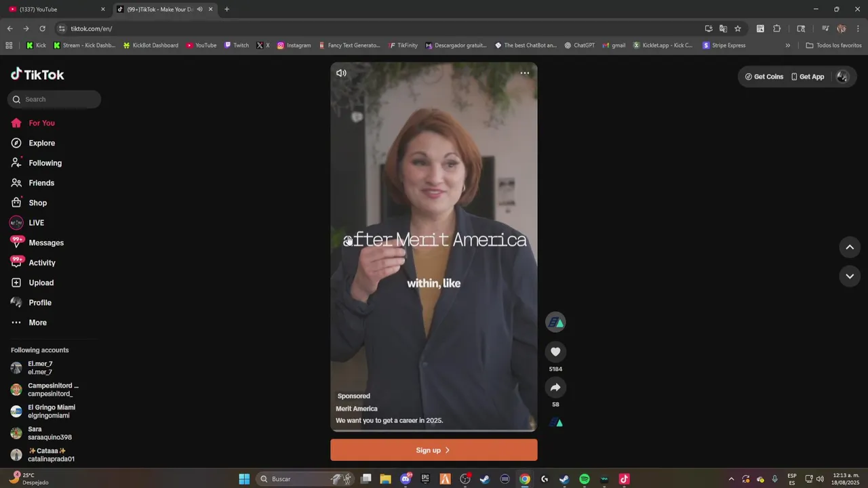Click the tiktok.com address bar
The width and height of the screenshot is (868, 488).
point(380,28)
